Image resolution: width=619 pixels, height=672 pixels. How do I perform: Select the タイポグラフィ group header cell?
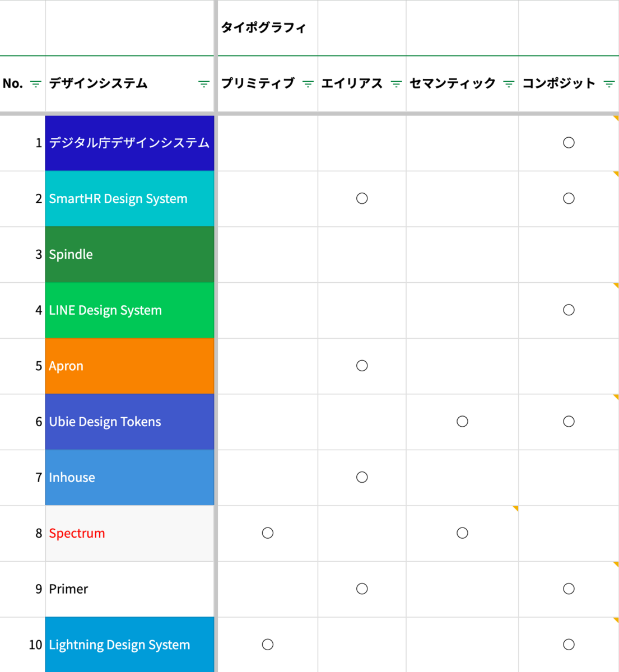[x=267, y=27]
